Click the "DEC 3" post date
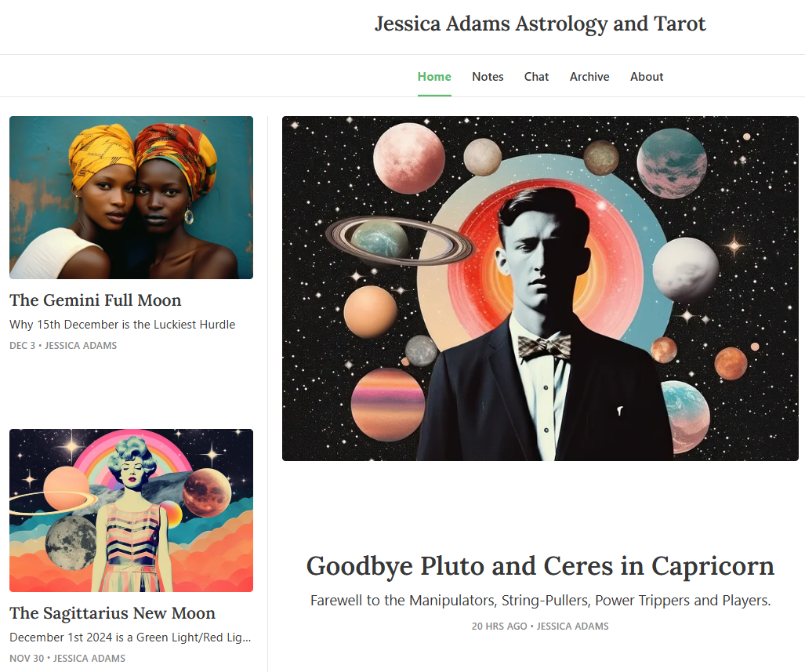The height and width of the screenshot is (672, 805). coord(23,346)
